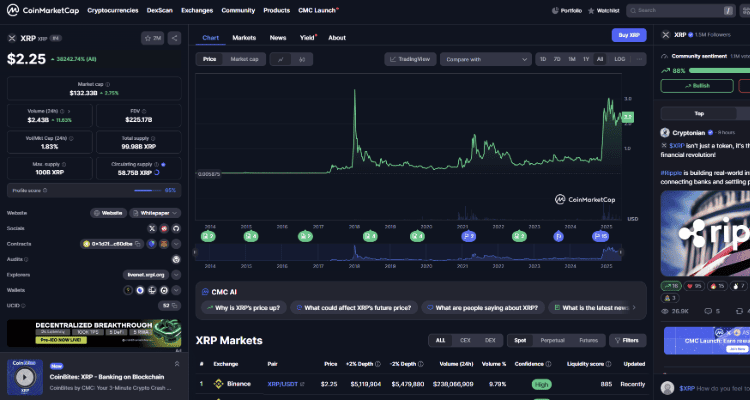Open the Products menu
Viewport: 750px width, 400px height.
[276, 10]
